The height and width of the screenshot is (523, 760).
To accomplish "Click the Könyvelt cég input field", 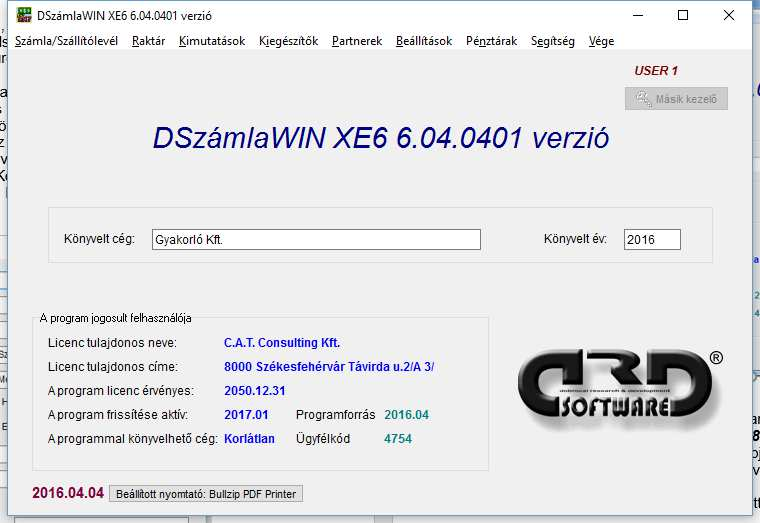I will 316,239.
